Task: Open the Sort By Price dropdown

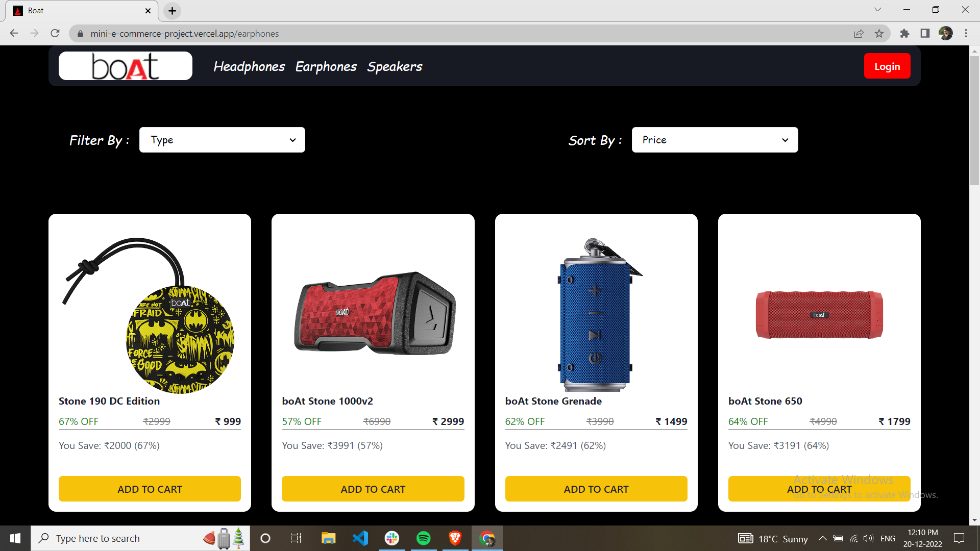Action: [714, 139]
